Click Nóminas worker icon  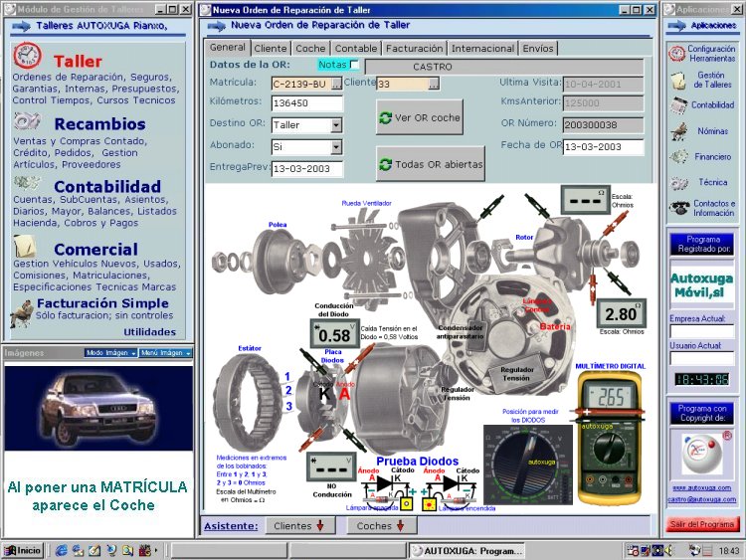point(679,131)
